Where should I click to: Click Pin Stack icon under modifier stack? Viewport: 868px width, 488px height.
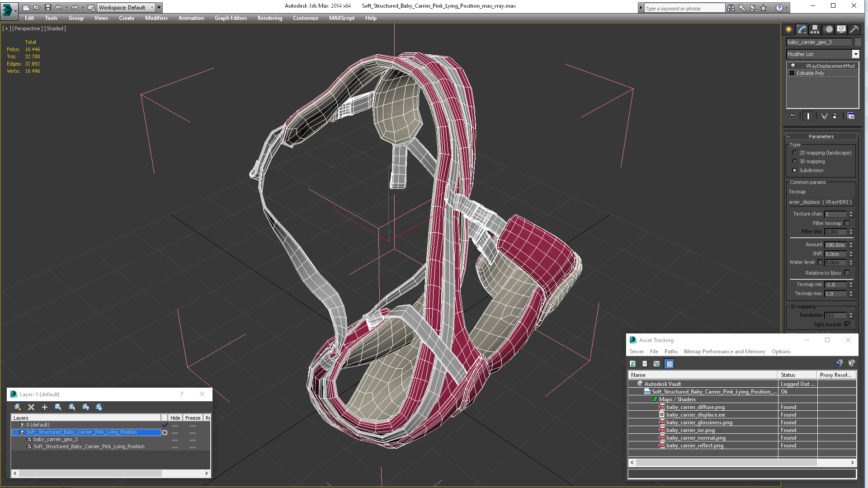792,116
